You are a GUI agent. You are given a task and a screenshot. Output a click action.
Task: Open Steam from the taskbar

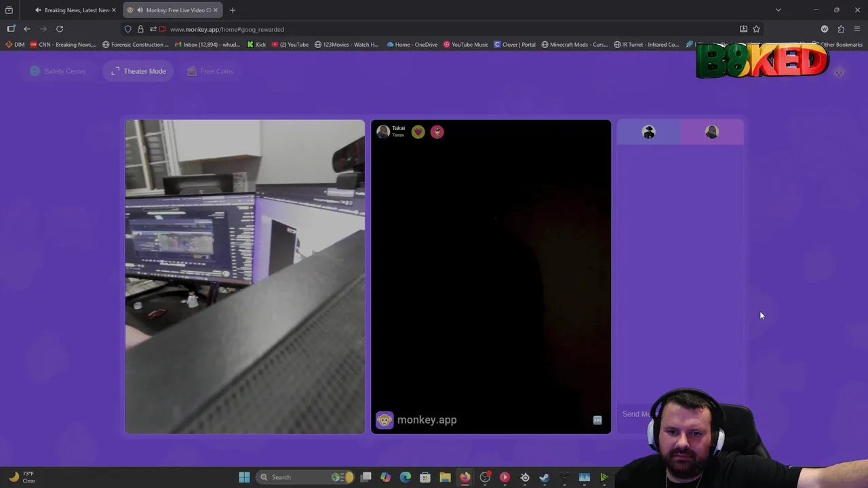tap(544, 477)
